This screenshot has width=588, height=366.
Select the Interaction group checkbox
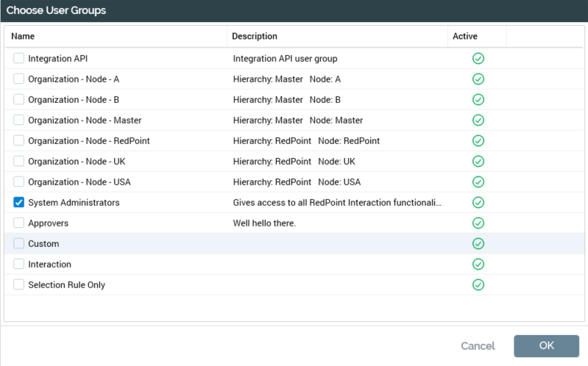point(19,265)
